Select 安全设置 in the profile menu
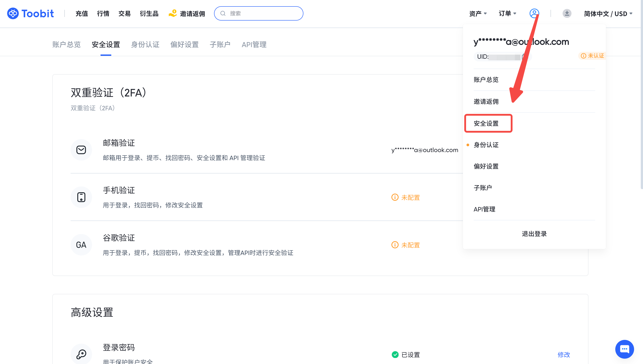 (486, 123)
